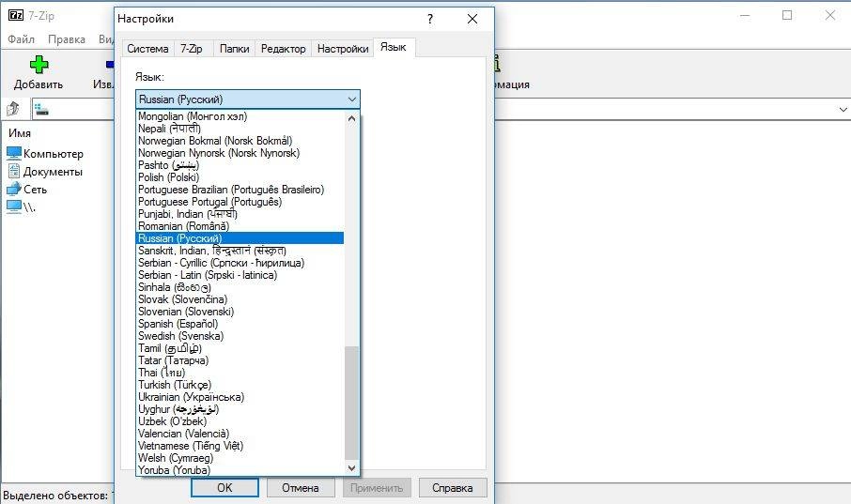Pick Tatar (Татарча) language
The image size is (851, 504).
(240, 360)
